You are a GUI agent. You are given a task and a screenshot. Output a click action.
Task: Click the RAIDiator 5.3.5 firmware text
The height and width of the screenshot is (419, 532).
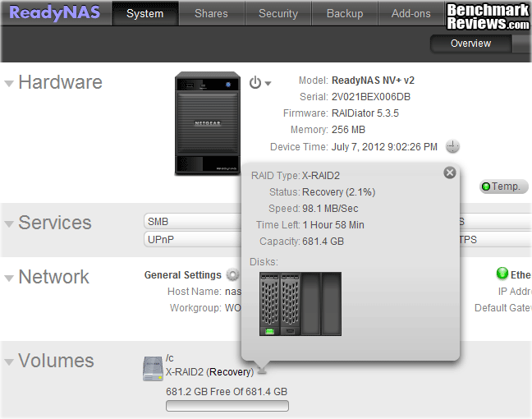point(365,113)
